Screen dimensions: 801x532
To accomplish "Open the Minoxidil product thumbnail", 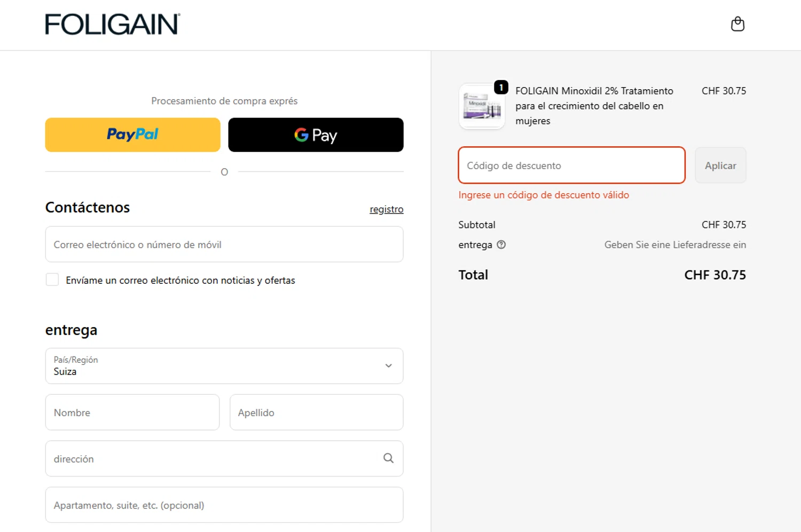I will (482, 106).
